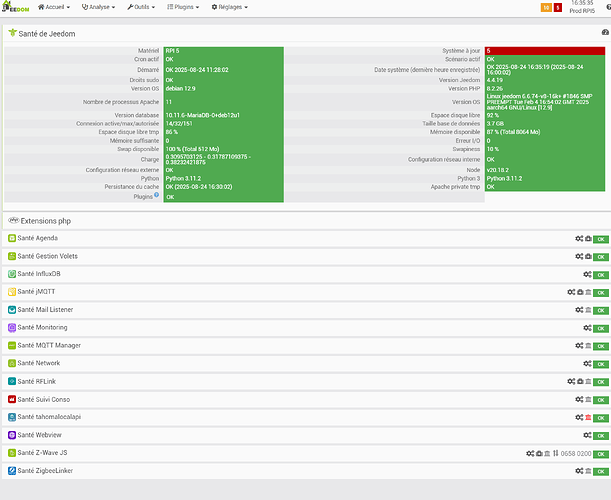Viewport: 611px width, 500px height.
Task: Click the gears icon in Santé Gestion Volets row
Action: (579, 256)
